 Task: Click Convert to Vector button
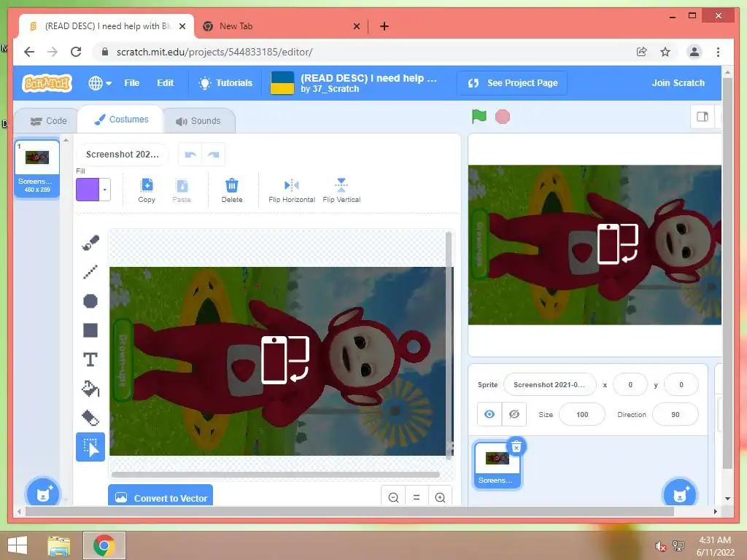click(160, 497)
